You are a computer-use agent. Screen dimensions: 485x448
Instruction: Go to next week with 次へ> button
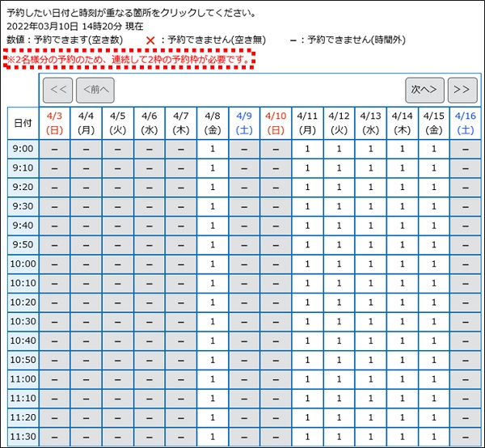click(x=424, y=89)
